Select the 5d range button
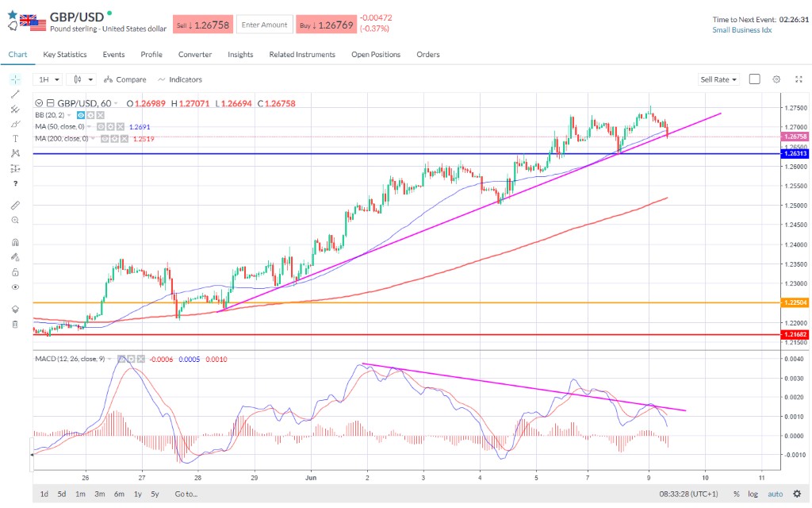Image resolution: width=812 pixels, height=508 pixels. point(62,494)
